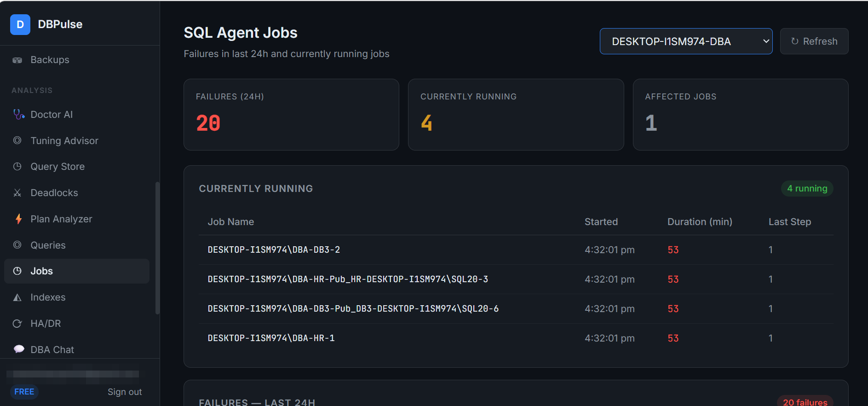This screenshot has width=868, height=406.
Task: Click the HA/DR refresh-arrow icon
Action: click(x=17, y=324)
